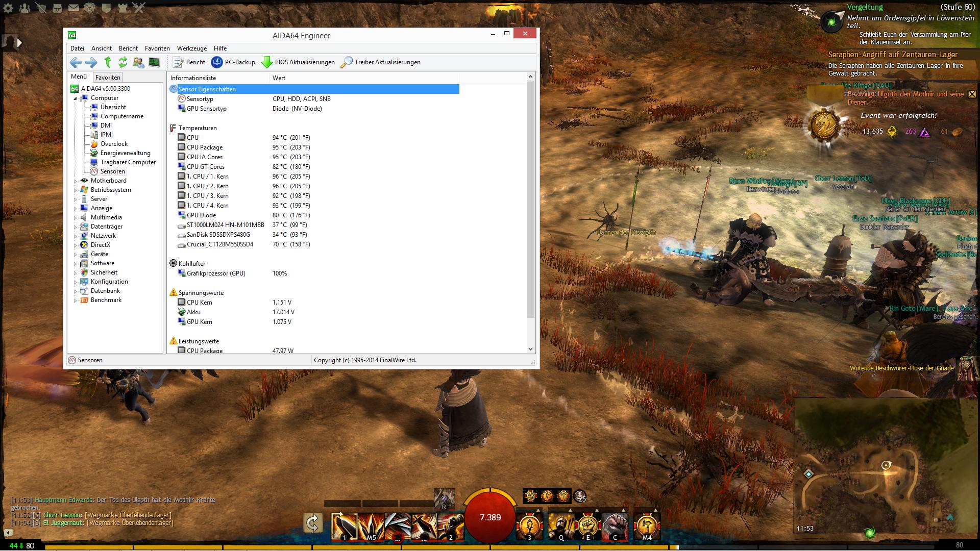This screenshot has width=980, height=551.
Task: Activate weapon skill in slot 1
Action: point(344,527)
